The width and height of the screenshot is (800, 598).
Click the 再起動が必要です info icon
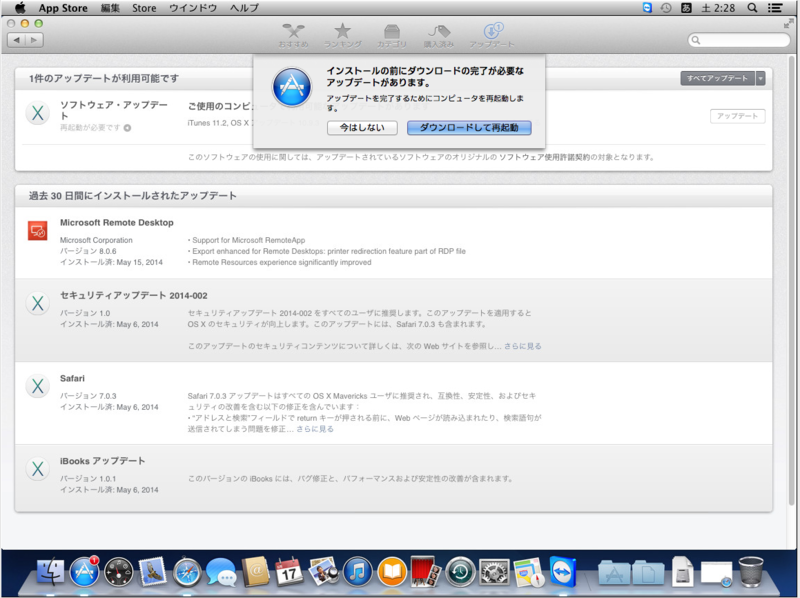pos(127,128)
